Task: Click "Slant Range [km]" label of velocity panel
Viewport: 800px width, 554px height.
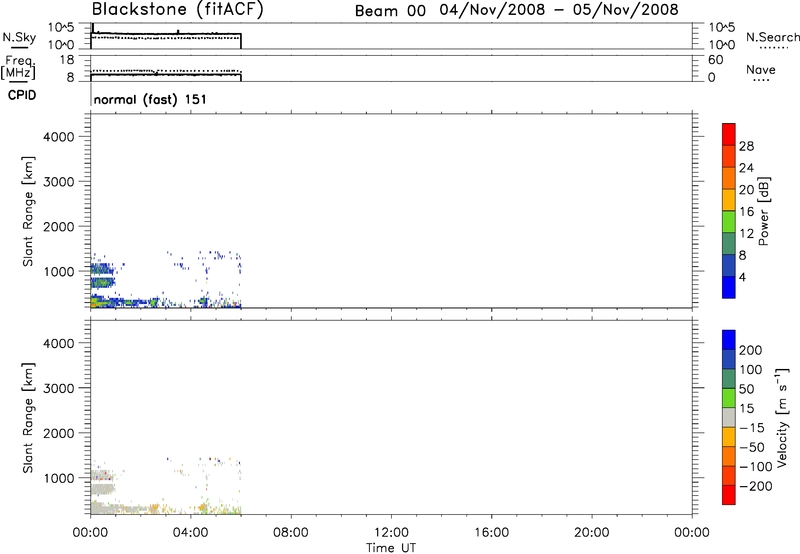Action: (28, 418)
